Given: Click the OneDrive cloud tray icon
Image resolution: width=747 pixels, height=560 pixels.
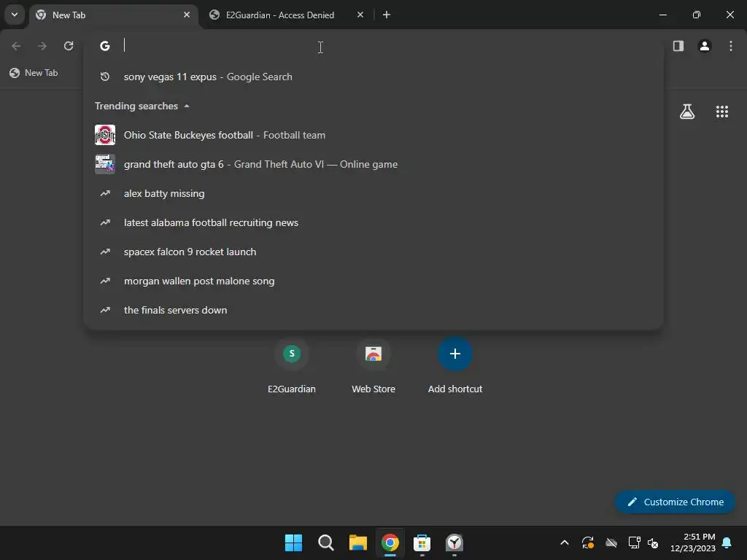Looking at the screenshot, I should pyautogui.click(x=611, y=542).
